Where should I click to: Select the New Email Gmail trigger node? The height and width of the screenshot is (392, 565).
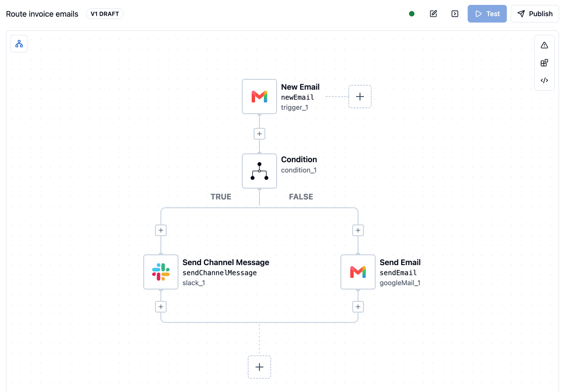259,97
